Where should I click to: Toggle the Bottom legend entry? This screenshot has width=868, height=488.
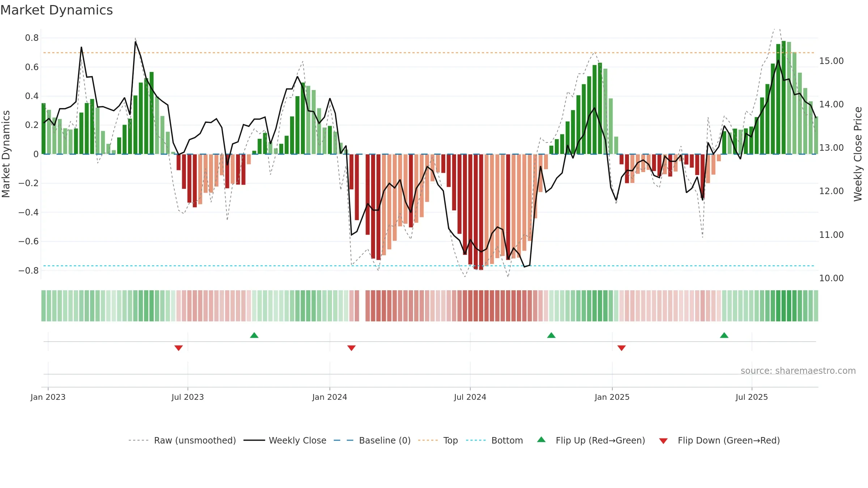(494, 440)
